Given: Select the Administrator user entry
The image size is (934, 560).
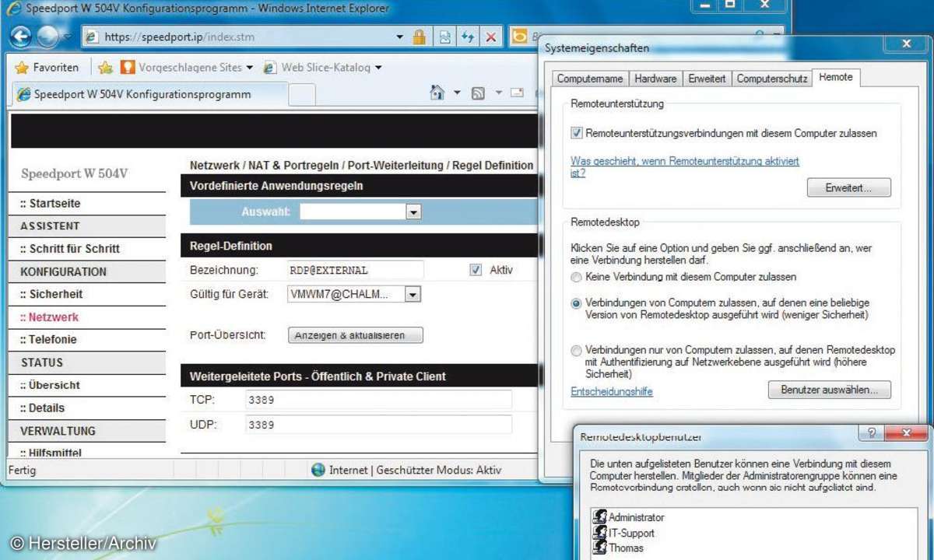Looking at the screenshot, I should click(628, 517).
